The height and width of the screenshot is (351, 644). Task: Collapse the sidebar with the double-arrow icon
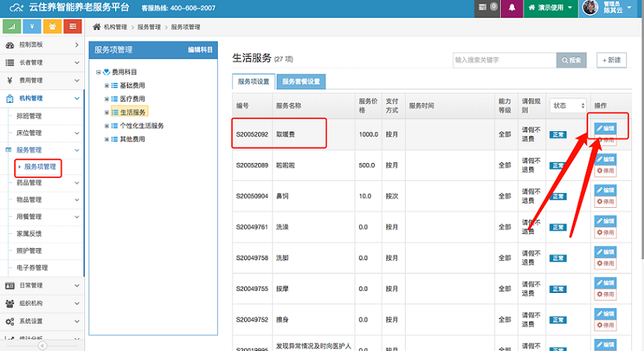(42, 346)
